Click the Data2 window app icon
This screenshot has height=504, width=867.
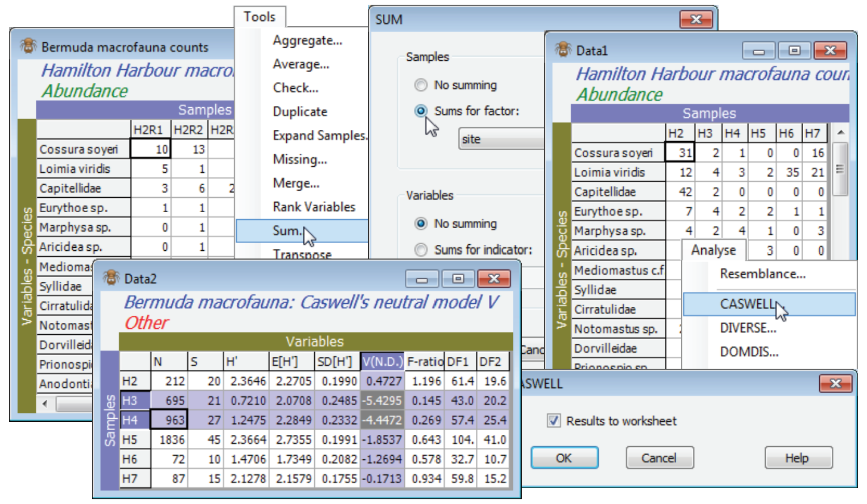112,278
